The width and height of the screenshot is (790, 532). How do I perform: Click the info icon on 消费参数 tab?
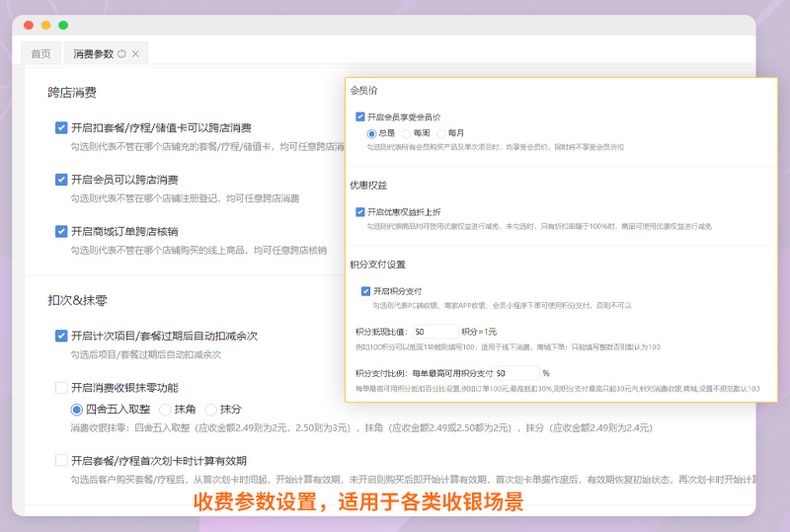pyautogui.click(x=121, y=53)
